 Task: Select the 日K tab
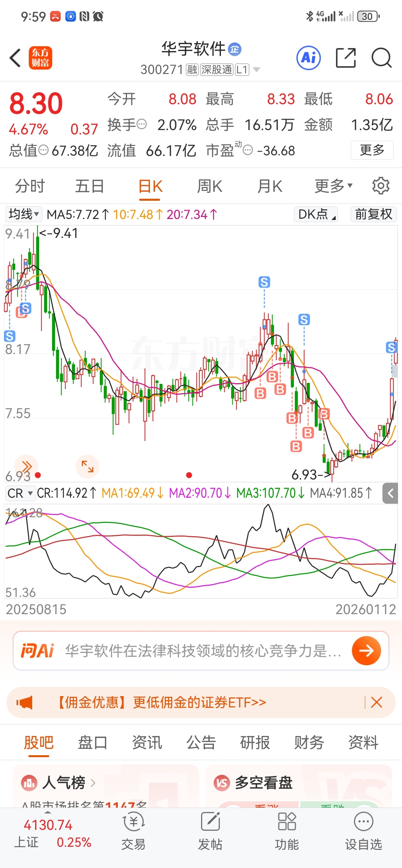pyautogui.click(x=150, y=186)
